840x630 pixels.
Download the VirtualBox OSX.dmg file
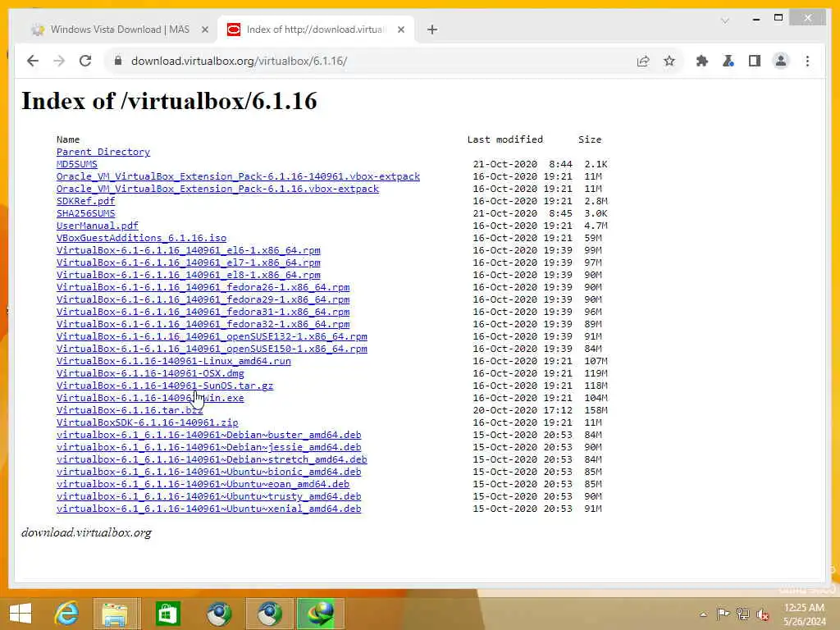(150, 374)
